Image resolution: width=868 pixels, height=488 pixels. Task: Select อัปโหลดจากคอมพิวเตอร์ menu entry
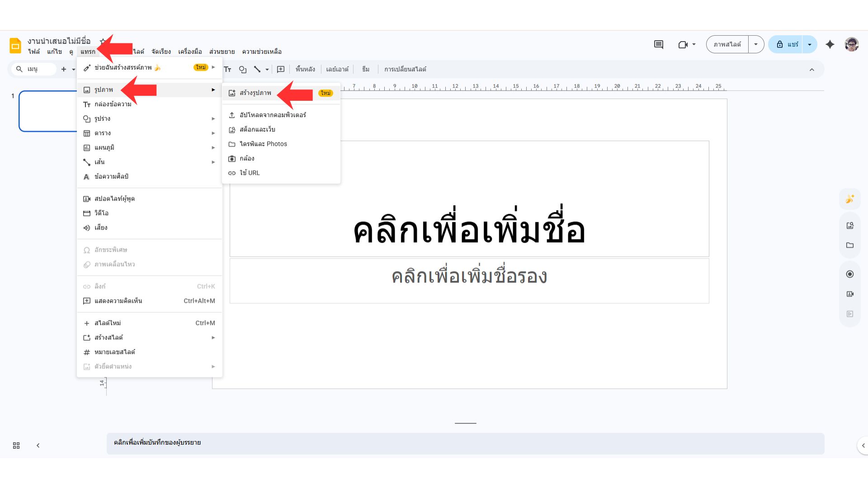click(x=273, y=115)
